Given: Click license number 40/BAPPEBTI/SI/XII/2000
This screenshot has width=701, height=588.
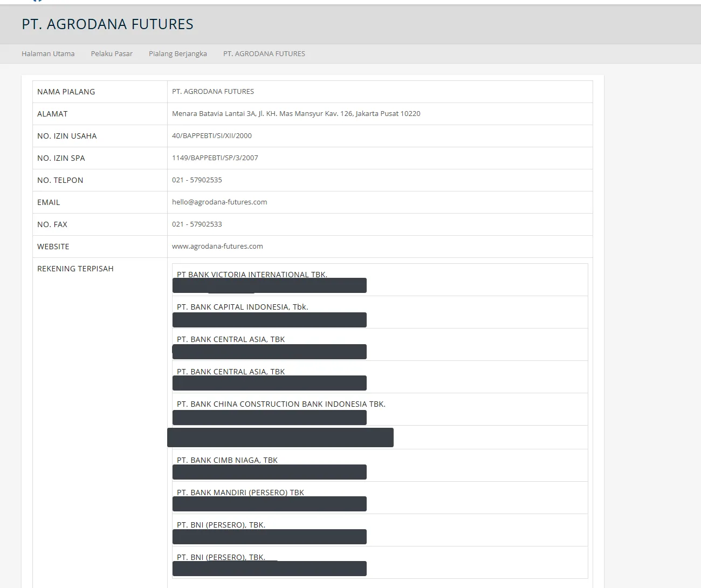Looking at the screenshot, I should (212, 136).
